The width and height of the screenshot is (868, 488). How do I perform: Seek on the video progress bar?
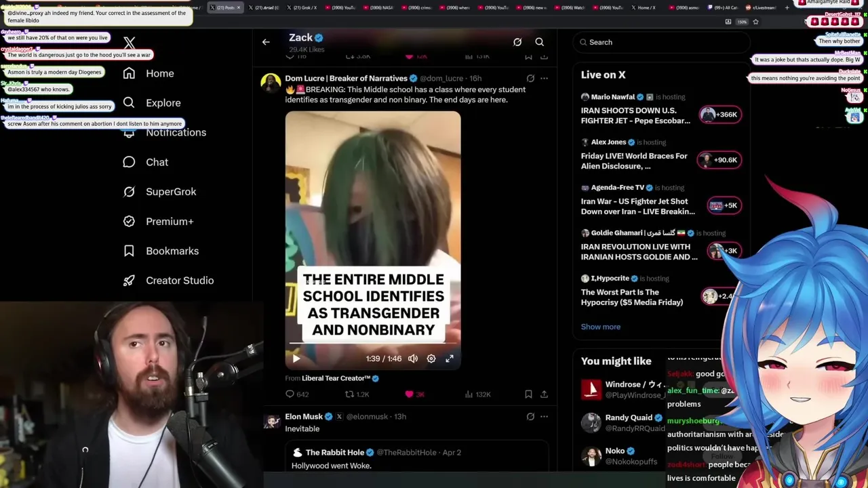(x=372, y=344)
